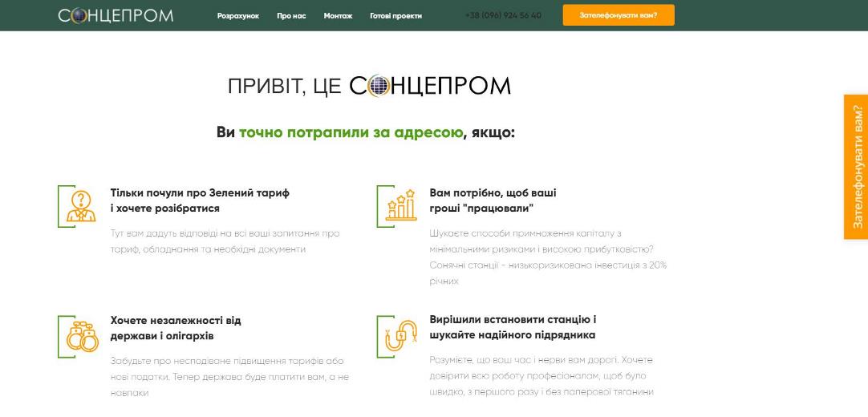This screenshot has width=868, height=417.
Task: Select the надійного підрядника heading
Action: click(x=513, y=327)
